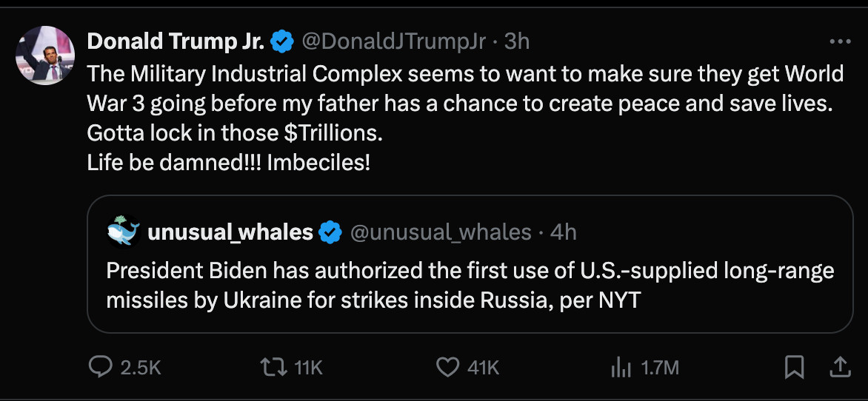Open the three-dot more options menu
Image resolution: width=868 pixels, height=401 pixels.
(840, 41)
